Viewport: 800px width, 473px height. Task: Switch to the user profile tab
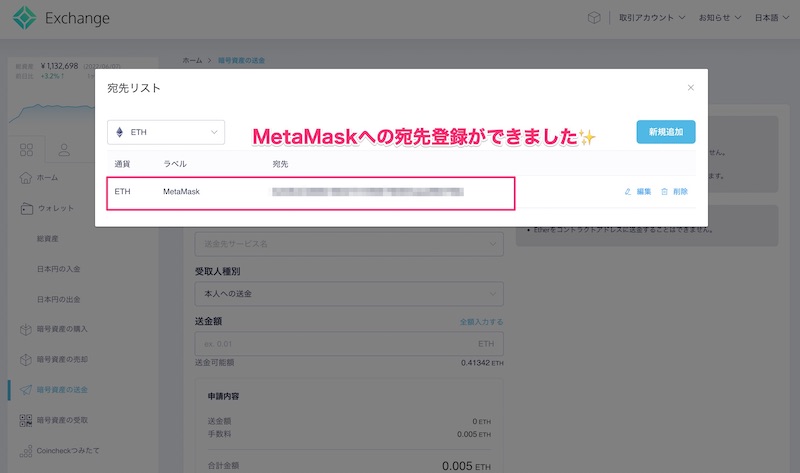(64, 150)
